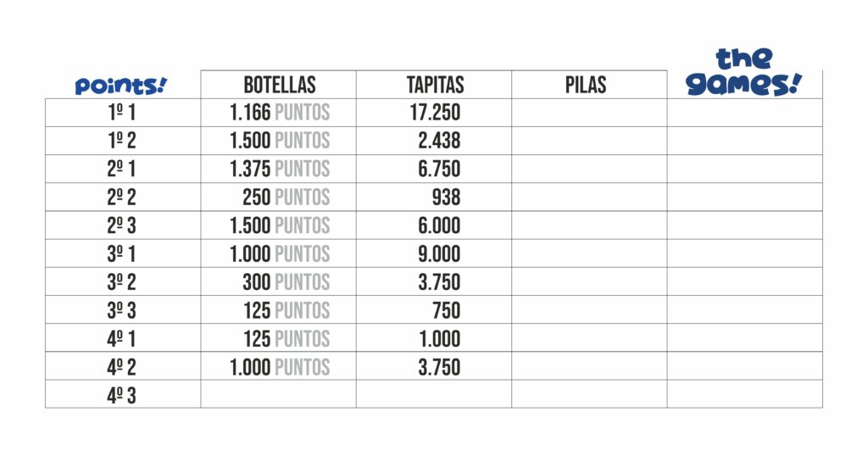868x456 pixels.
Task: Click the 'the games!' logo
Action: [743, 72]
